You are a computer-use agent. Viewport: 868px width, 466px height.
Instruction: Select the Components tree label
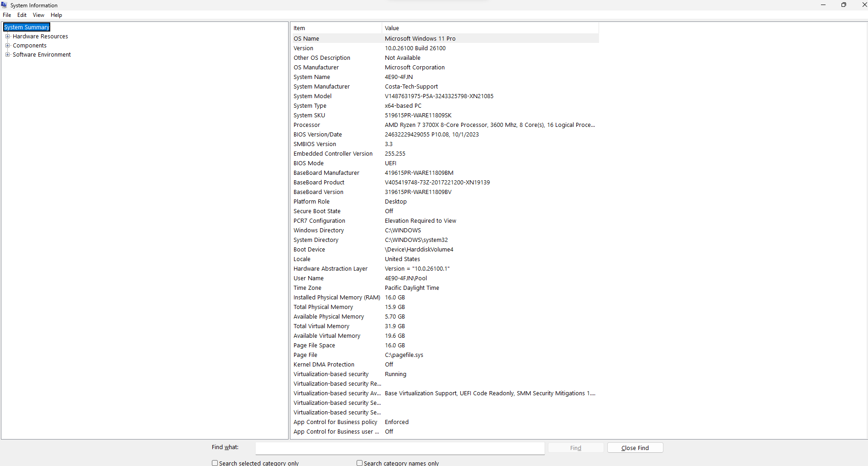tap(30, 46)
